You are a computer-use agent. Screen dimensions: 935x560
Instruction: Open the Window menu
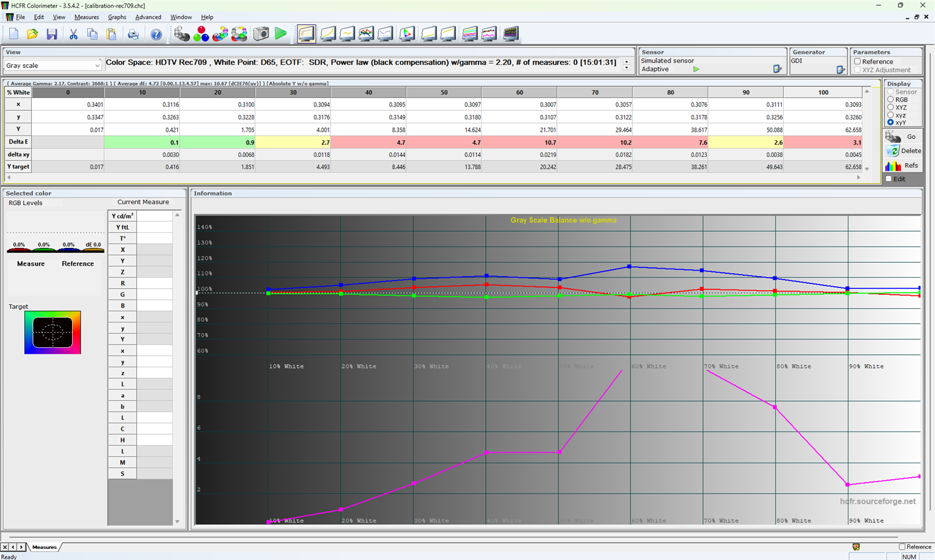pos(181,17)
